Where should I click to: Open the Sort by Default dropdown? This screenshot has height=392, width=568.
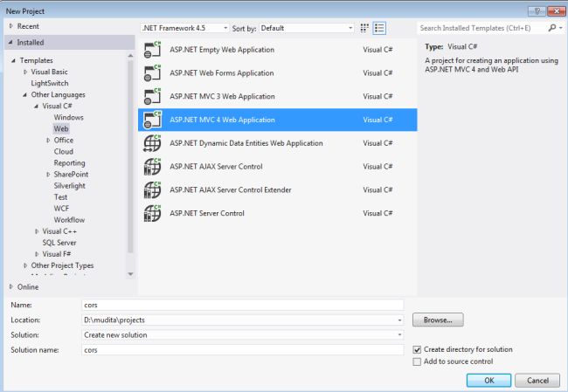click(307, 28)
